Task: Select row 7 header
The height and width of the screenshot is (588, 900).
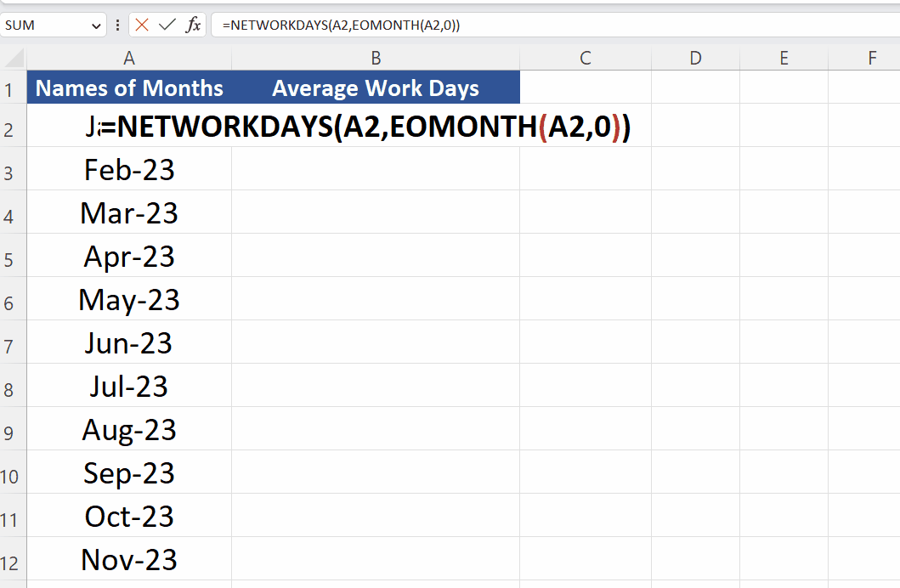Action: pyautogui.click(x=13, y=343)
